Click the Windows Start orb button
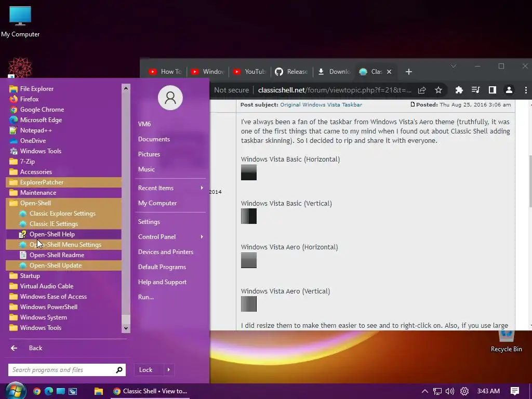The image size is (532, 399). click(15, 391)
